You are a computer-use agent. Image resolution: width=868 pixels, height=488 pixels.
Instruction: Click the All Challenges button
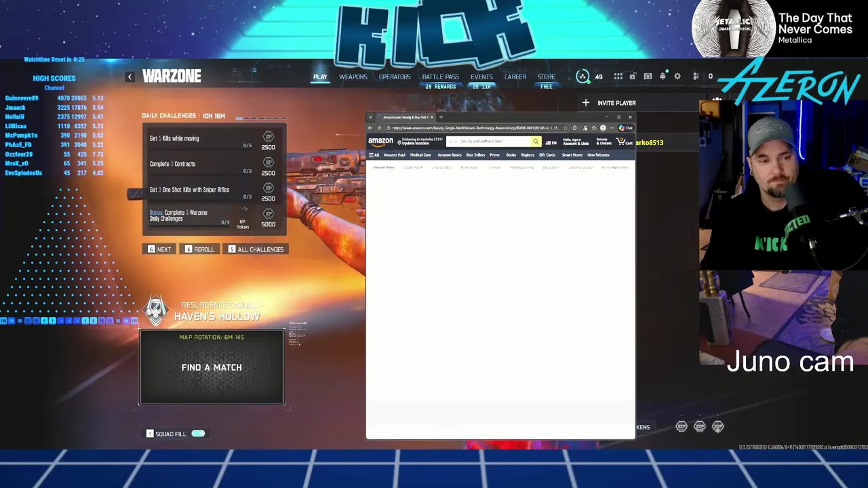(x=256, y=249)
